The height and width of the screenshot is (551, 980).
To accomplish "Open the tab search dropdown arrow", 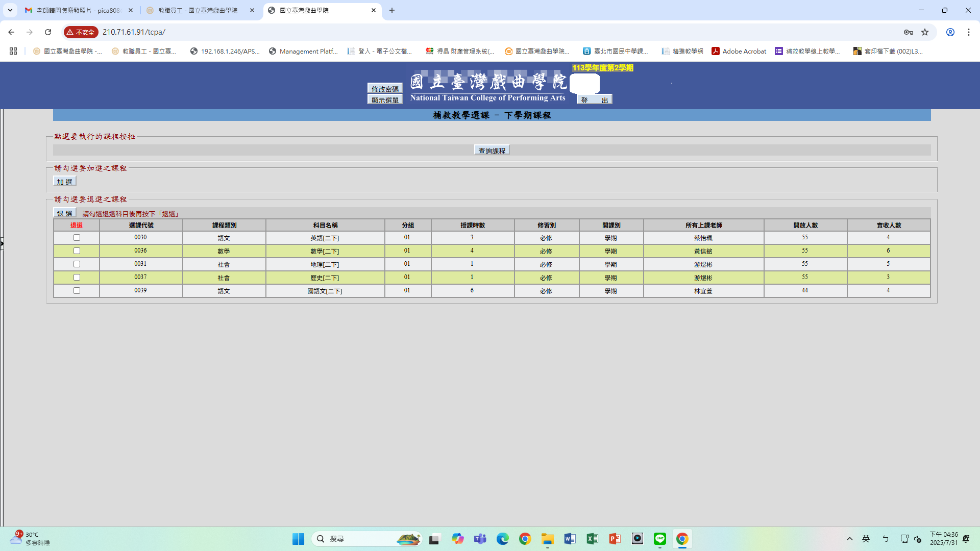I will (x=10, y=10).
